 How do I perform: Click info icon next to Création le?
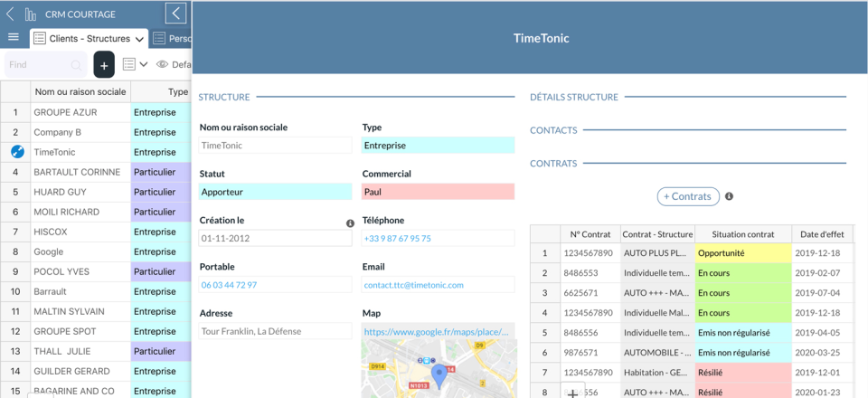coord(350,223)
